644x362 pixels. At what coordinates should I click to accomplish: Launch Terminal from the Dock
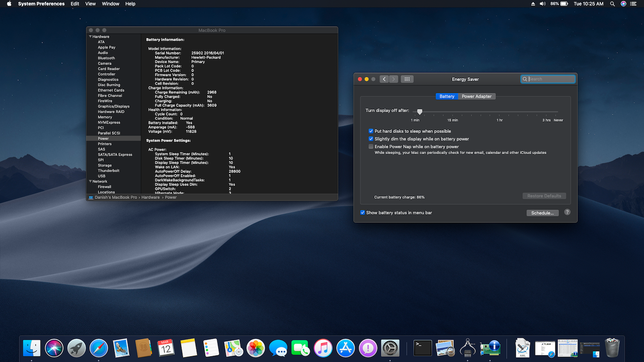pyautogui.click(x=423, y=348)
